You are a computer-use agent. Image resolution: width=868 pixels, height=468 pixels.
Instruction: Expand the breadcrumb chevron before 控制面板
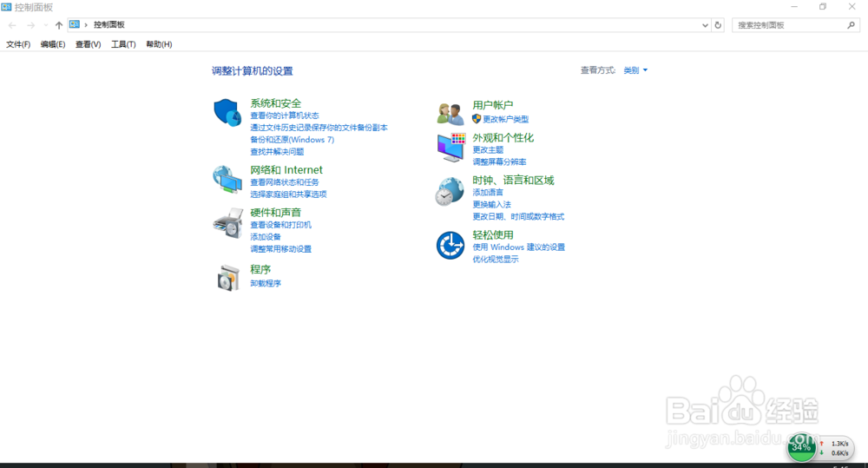[x=86, y=25]
